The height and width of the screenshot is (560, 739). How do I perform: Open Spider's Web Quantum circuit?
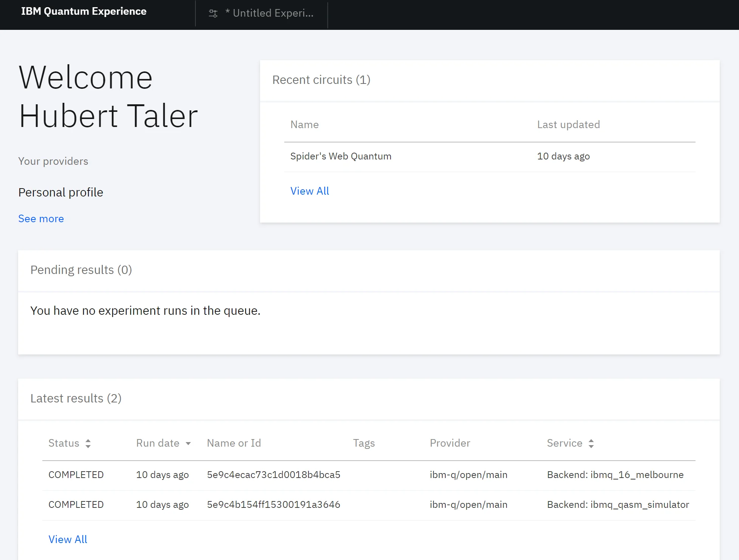coord(341,156)
